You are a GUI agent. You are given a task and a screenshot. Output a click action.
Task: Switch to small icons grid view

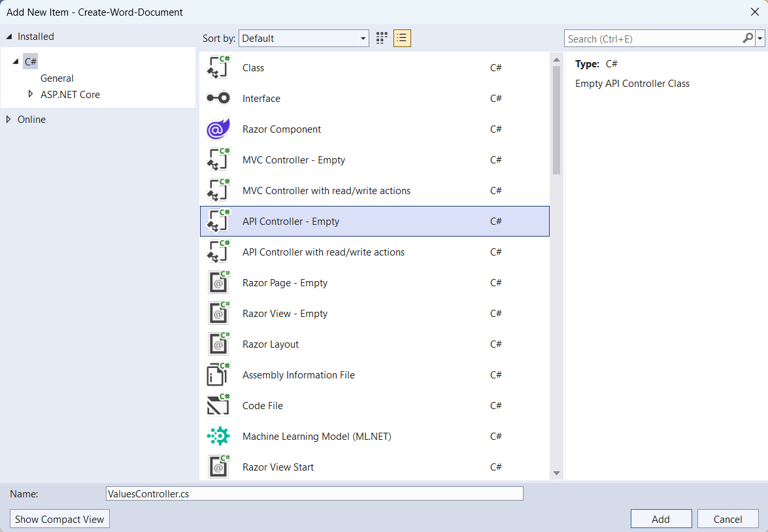(381, 38)
